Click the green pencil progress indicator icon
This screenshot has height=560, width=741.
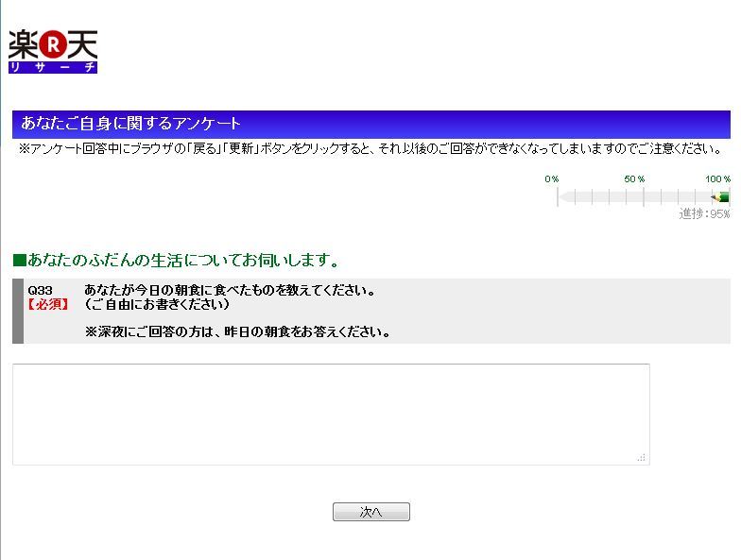click(721, 197)
